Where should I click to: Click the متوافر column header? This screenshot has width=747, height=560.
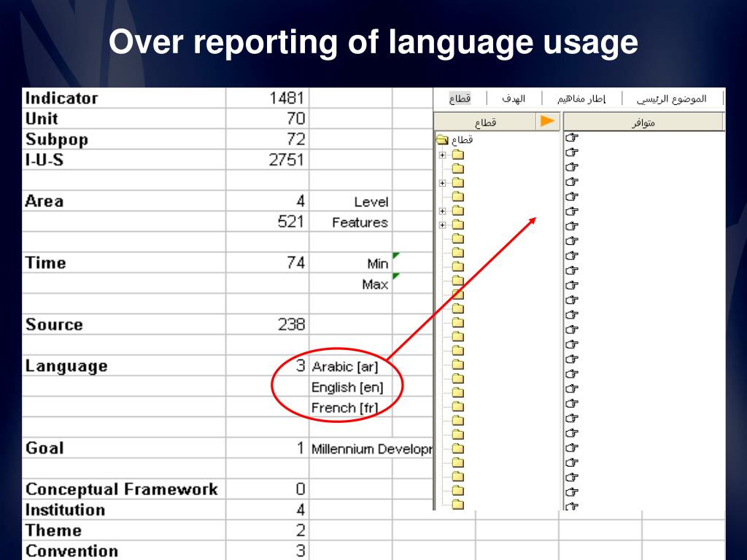tap(643, 122)
